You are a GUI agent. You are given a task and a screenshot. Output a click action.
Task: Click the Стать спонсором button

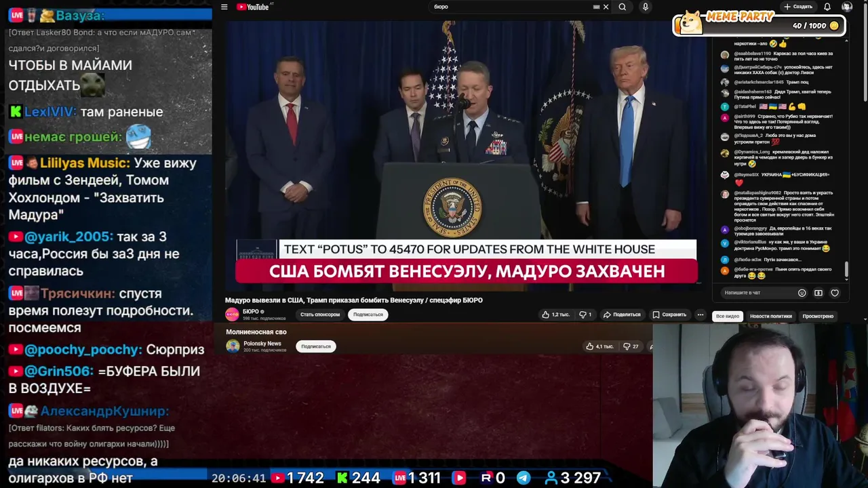pos(320,314)
